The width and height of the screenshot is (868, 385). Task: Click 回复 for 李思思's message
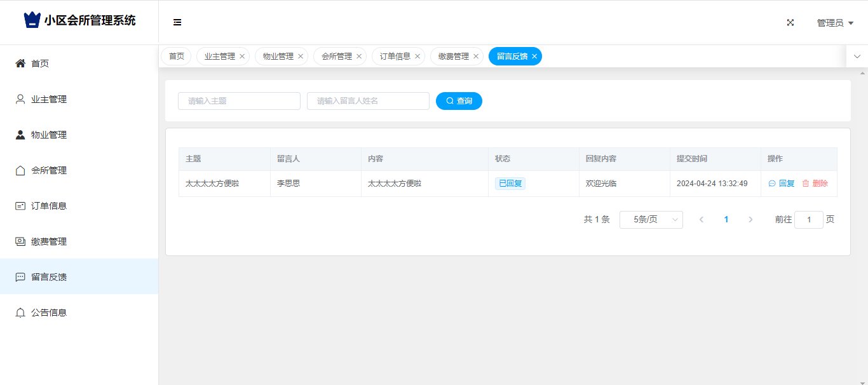[782, 184]
